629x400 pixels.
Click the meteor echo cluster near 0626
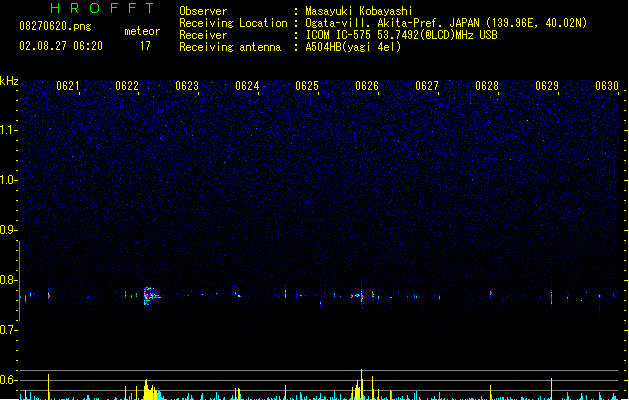coord(360,296)
